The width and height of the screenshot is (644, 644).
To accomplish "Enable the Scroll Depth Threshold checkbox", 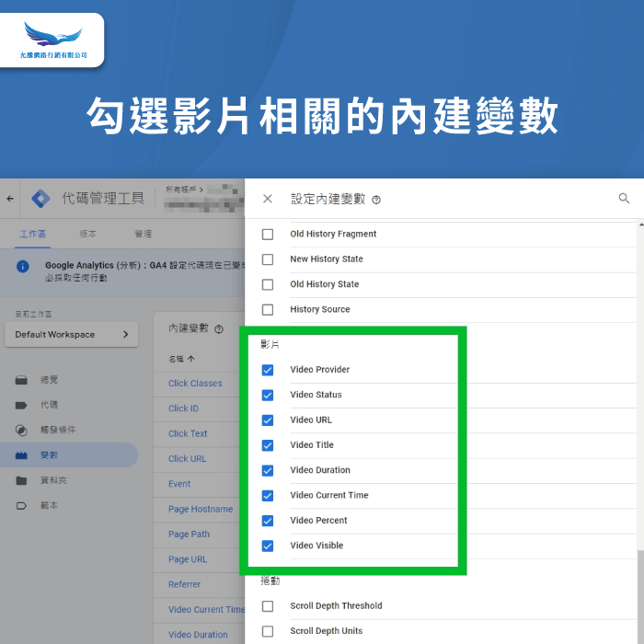I will (x=268, y=606).
